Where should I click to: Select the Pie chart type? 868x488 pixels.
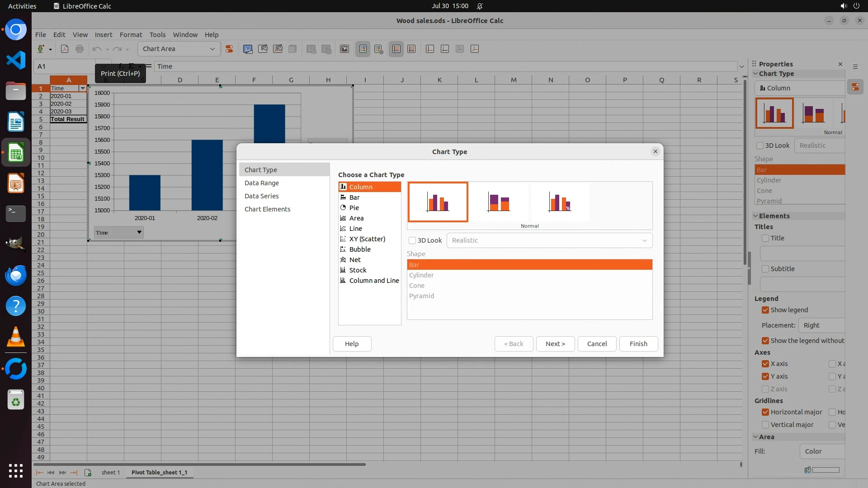click(354, 208)
